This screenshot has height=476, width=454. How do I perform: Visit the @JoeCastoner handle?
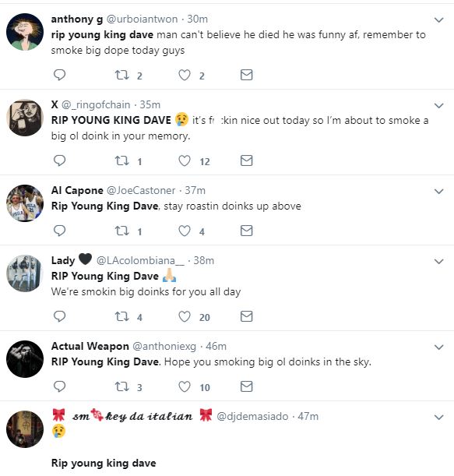click(x=141, y=191)
